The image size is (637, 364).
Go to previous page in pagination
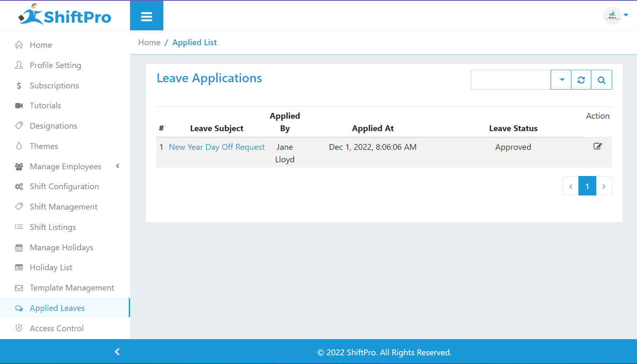click(571, 186)
